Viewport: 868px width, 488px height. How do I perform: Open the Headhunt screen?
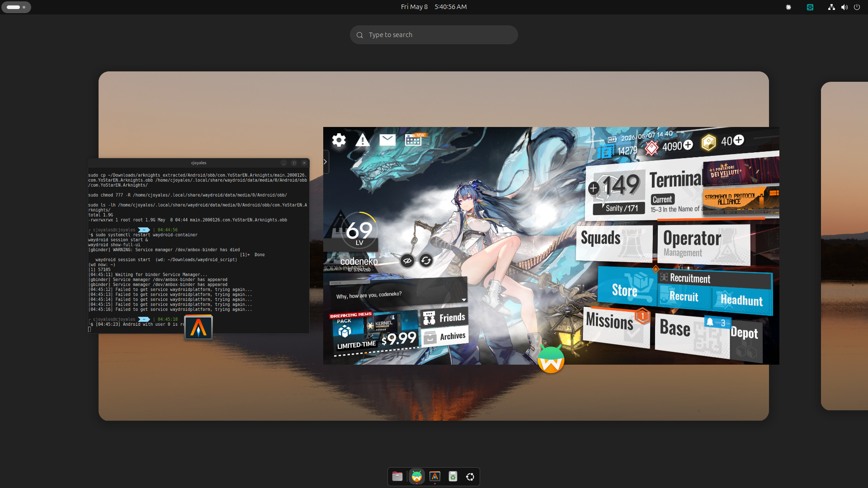click(x=742, y=300)
